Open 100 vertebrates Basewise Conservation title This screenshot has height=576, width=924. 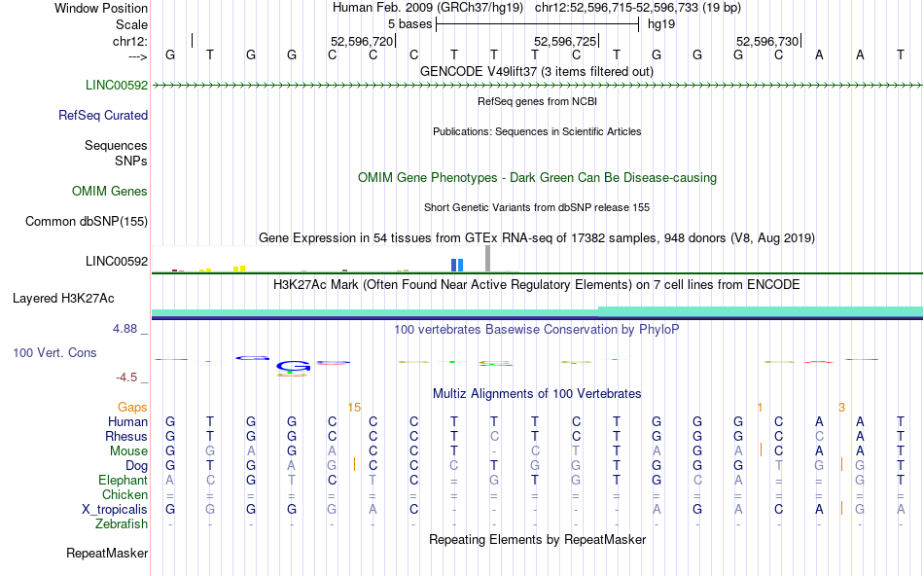(x=537, y=329)
